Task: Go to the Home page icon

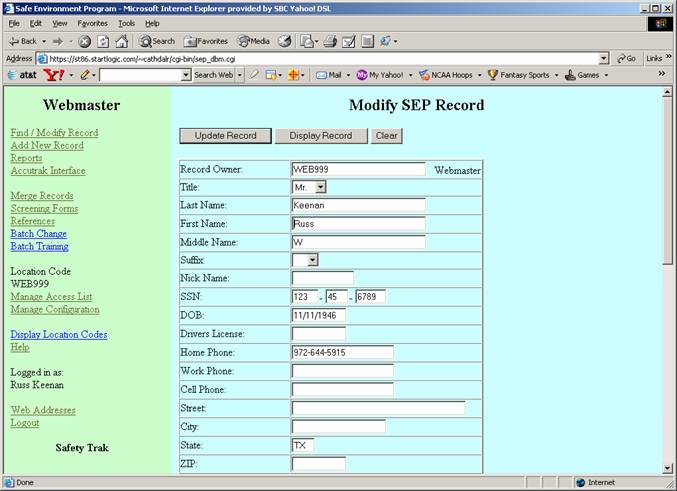Action: [121, 41]
